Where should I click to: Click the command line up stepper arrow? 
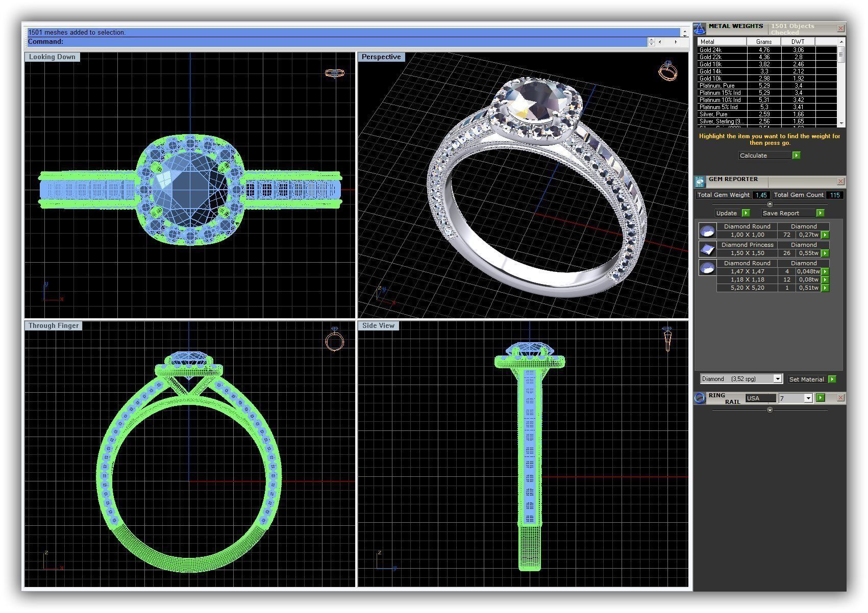(x=651, y=40)
